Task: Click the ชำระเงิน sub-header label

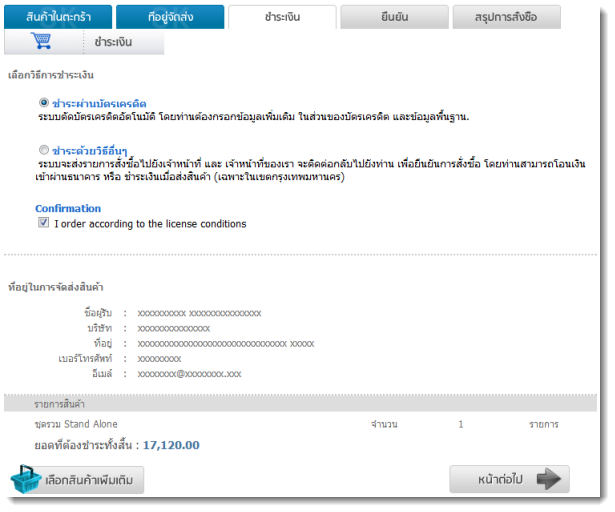Action: click(x=113, y=42)
